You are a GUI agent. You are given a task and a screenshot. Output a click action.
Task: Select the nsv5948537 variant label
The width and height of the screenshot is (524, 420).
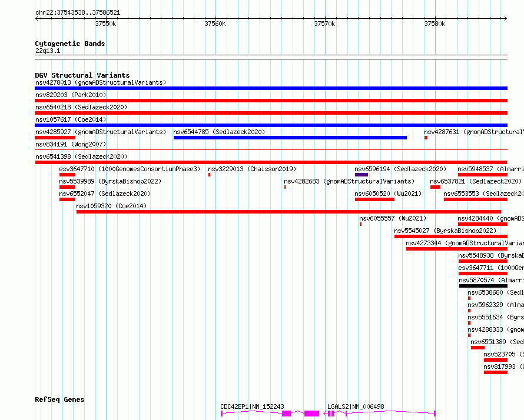point(490,169)
